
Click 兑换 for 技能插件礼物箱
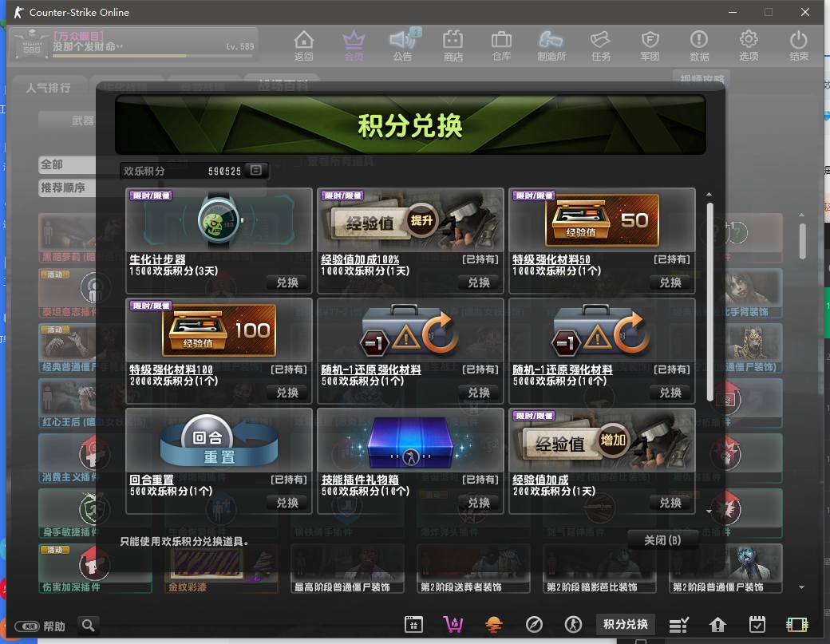click(x=479, y=503)
